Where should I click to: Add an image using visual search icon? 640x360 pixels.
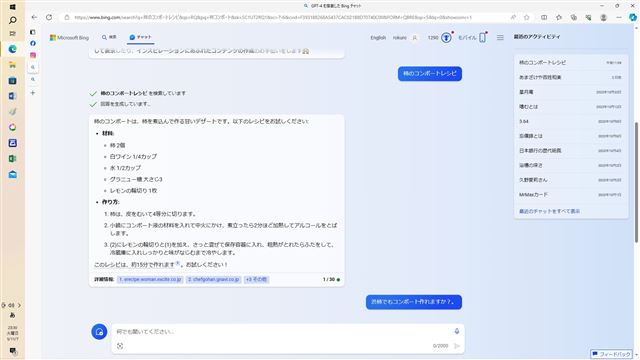pyautogui.click(x=120, y=346)
